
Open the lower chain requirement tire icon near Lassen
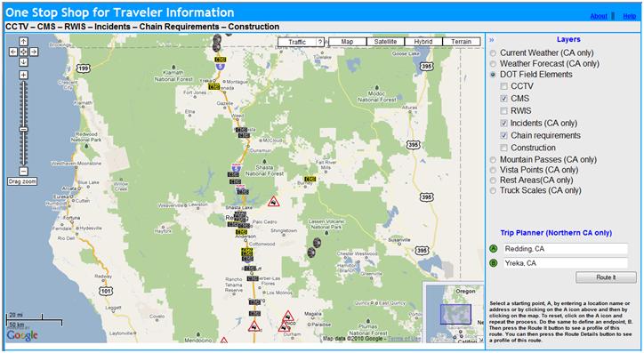[x=311, y=253]
